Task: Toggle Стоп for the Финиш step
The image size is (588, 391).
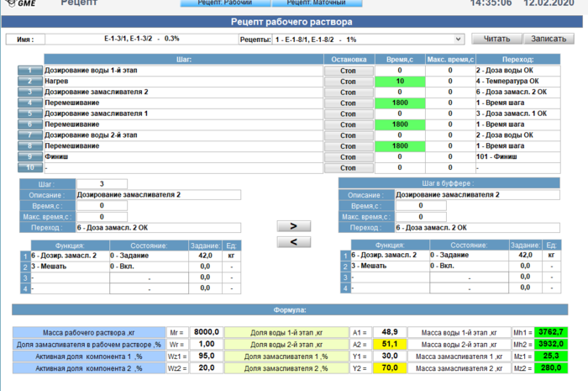Action: coord(348,156)
